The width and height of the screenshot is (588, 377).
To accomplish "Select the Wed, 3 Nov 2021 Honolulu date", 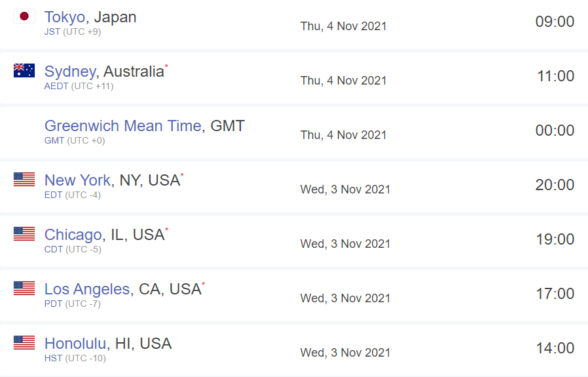I will 345,353.
